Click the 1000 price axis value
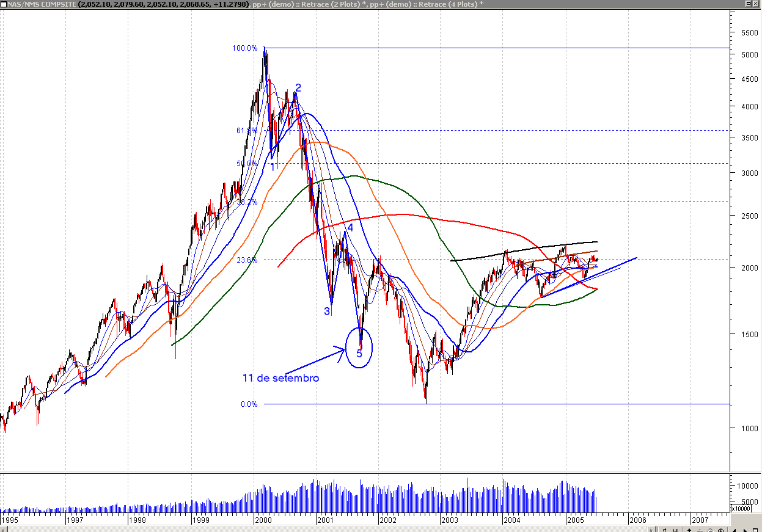The height and width of the screenshot is (532, 762). tap(749, 428)
